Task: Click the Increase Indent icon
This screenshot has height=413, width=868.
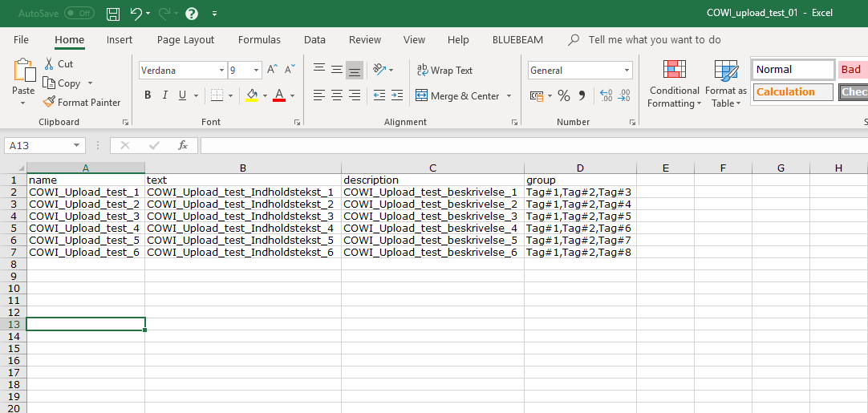Action: point(397,95)
